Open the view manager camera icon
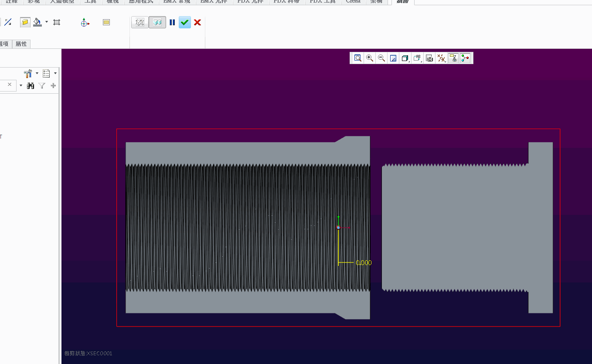Screen dimensions: 592x364 (429, 58)
